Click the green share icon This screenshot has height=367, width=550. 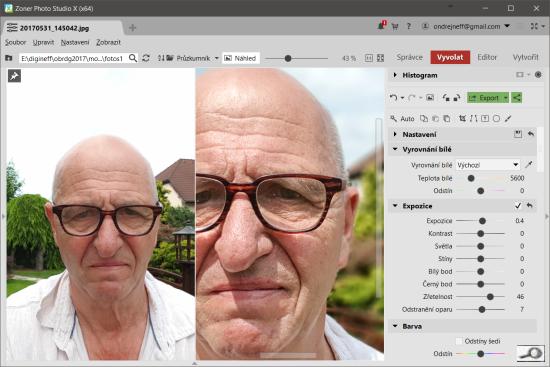click(x=517, y=98)
